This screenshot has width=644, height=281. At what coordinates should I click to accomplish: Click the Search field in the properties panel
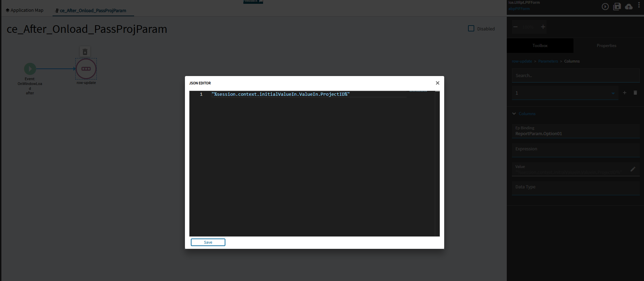click(x=576, y=75)
